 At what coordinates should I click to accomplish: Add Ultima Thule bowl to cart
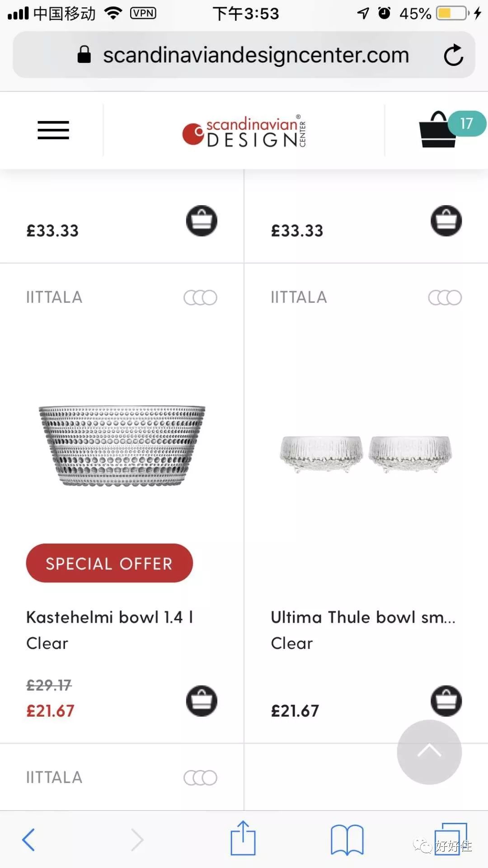pyautogui.click(x=446, y=701)
